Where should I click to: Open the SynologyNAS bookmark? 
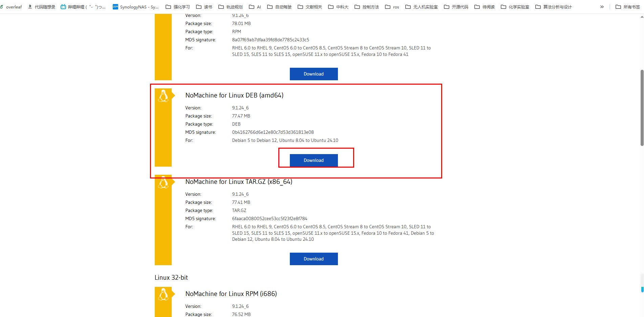(135, 7)
